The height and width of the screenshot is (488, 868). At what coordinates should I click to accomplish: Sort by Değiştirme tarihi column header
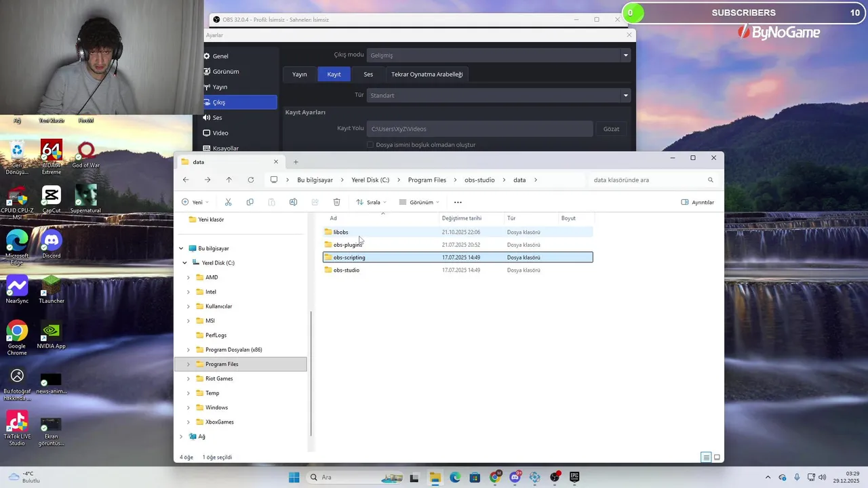(x=471, y=218)
